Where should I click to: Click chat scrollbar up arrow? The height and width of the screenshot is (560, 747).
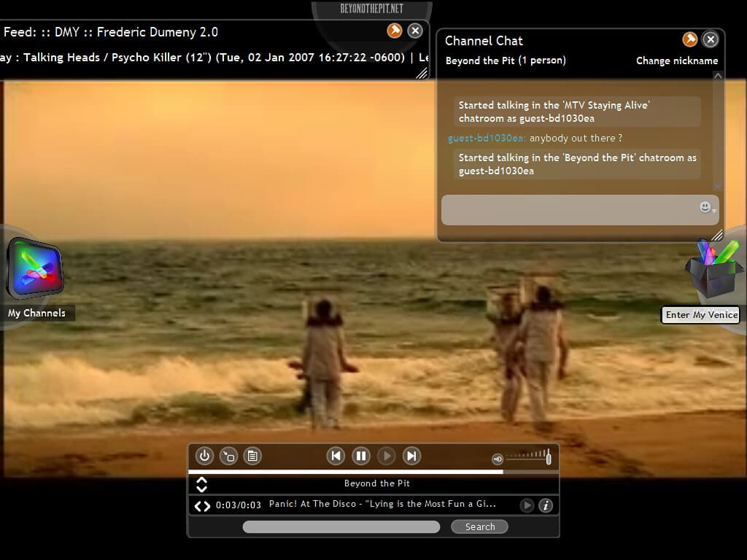click(718, 76)
